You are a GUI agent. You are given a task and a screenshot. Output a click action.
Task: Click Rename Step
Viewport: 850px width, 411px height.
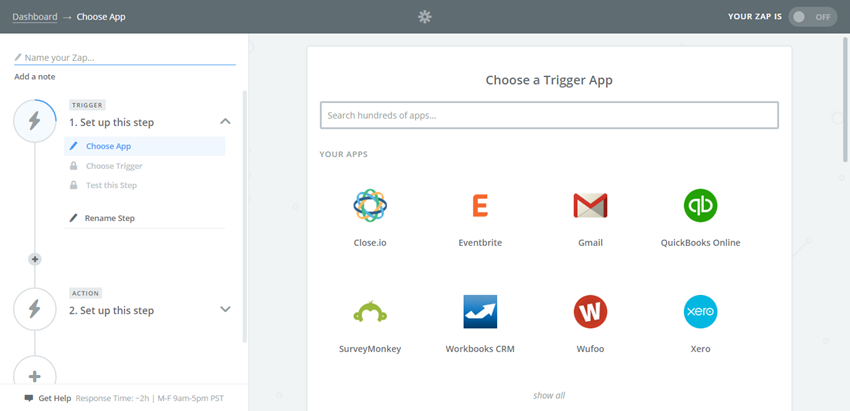pos(110,218)
